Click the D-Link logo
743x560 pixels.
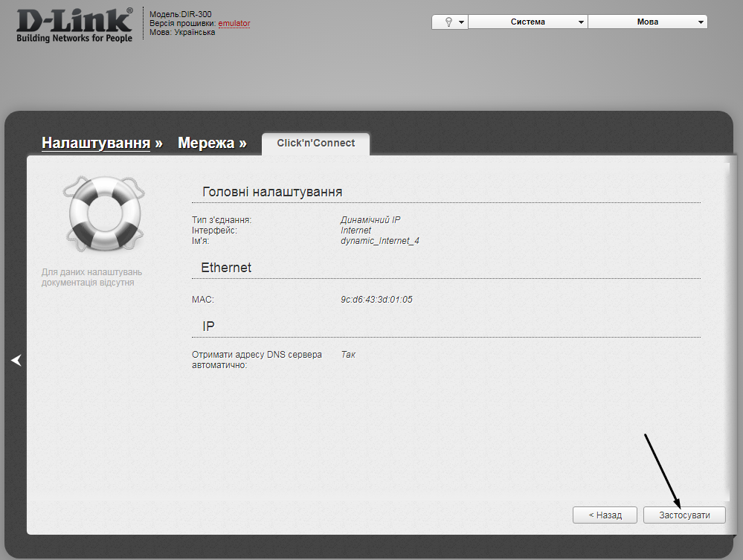tap(74, 25)
